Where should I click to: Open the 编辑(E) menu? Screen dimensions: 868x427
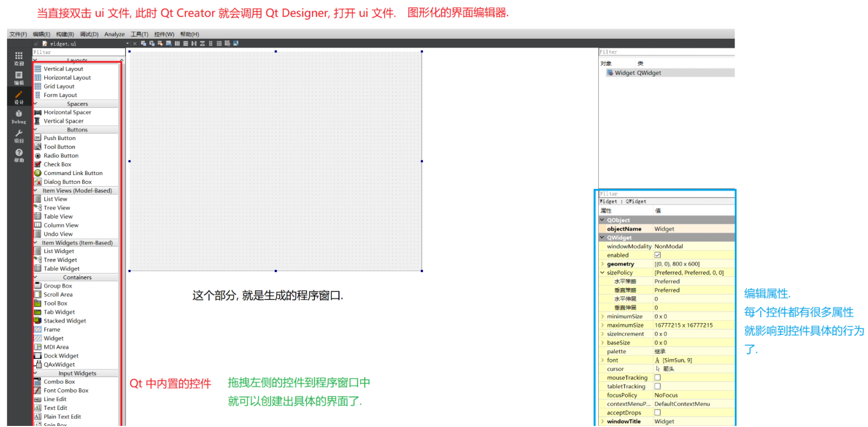(x=41, y=34)
